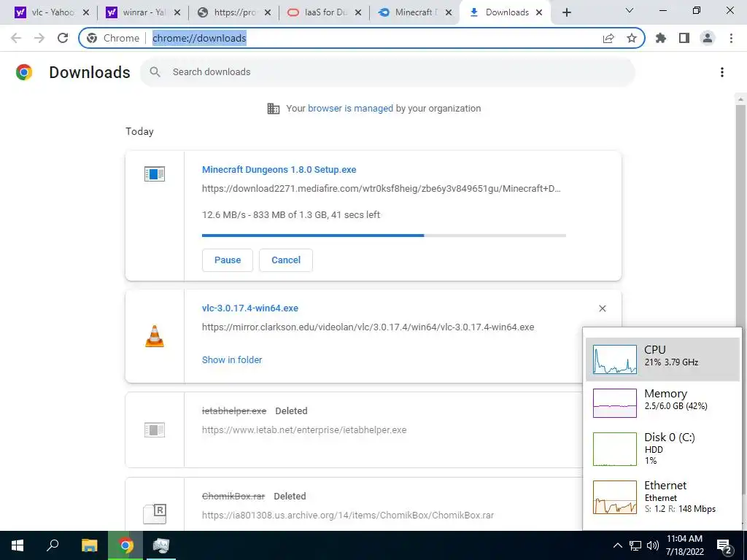Select Disk 0 (C:) in Task Manager summary
Viewport: 747px width, 560px height.
662,448
